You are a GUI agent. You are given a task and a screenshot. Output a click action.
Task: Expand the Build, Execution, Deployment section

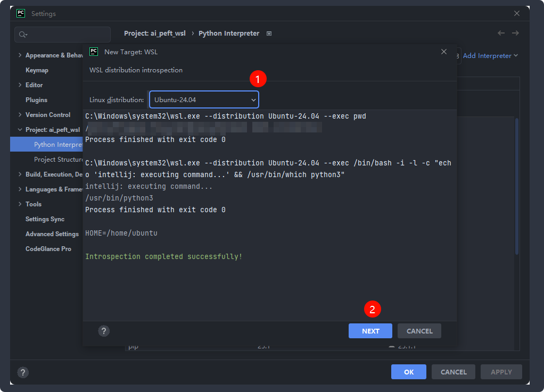(20, 174)
